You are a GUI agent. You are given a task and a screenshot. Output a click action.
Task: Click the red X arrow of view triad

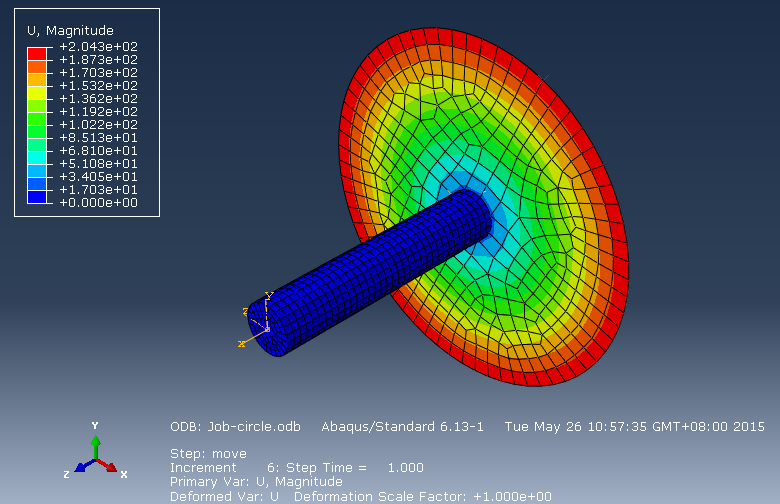[107, 465]
